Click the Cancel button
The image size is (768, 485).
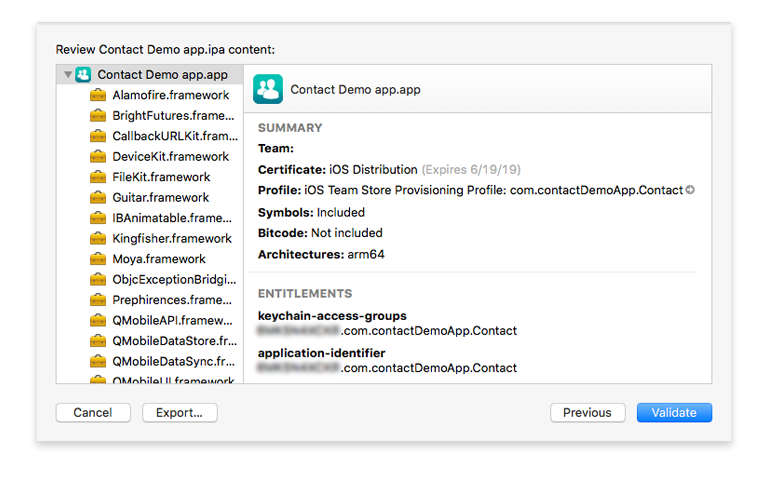point(93,412)
